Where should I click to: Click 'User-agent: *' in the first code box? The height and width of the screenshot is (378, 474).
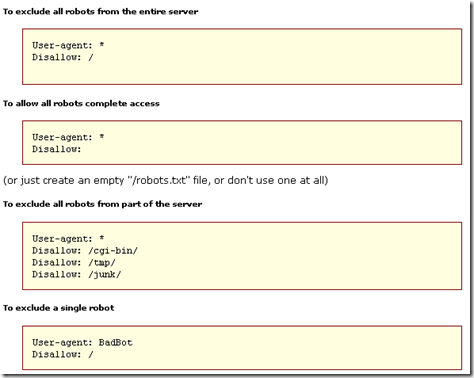pyautogui.click(x=68, y=45)
